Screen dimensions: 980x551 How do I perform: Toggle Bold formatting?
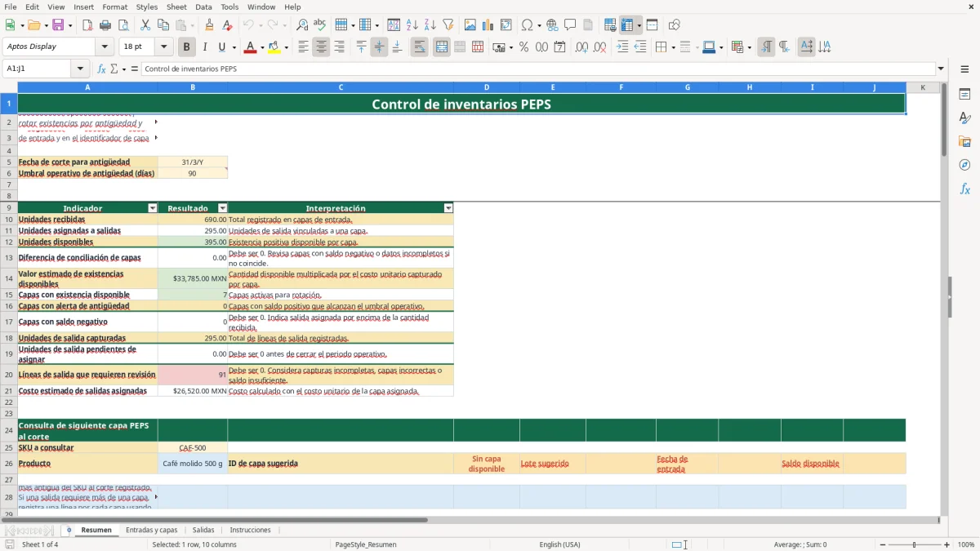click(x=186, y=47)
